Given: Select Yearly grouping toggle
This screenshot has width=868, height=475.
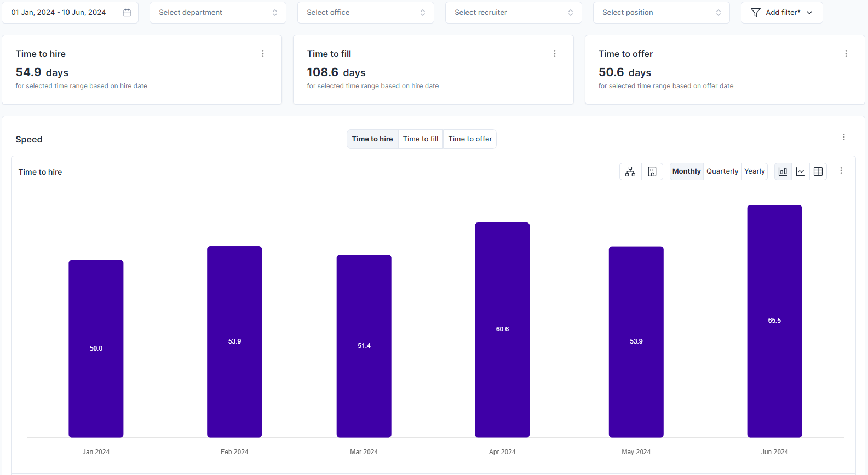Looking at the screenshot, I should click(755, 171).
